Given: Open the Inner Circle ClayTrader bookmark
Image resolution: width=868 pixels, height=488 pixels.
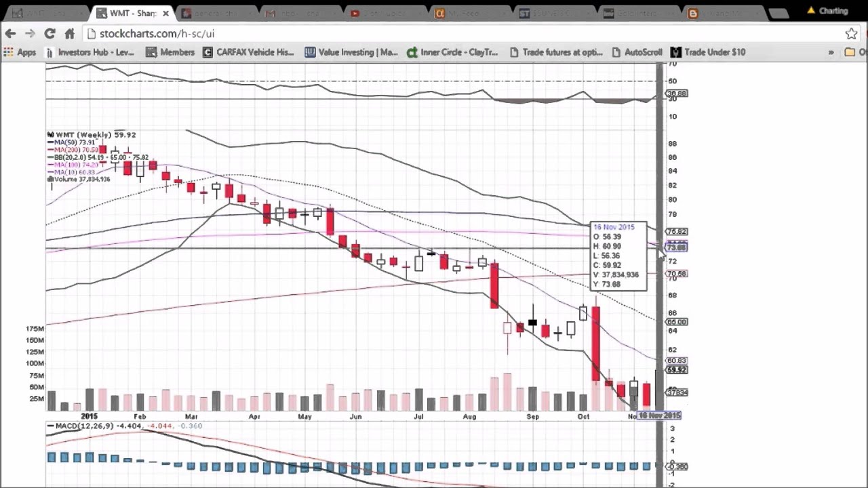Looking at the screenshot, I should click(452, 52).
